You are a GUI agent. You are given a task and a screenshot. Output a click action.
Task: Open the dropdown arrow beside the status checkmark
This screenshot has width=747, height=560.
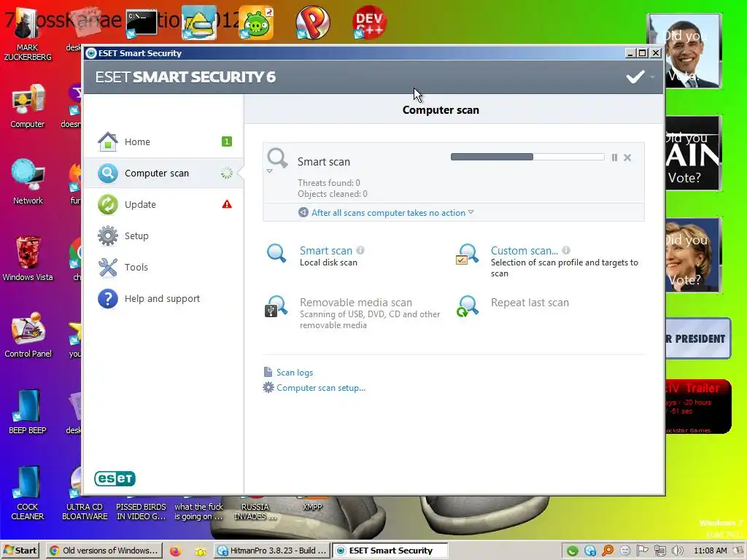[652, 77]
